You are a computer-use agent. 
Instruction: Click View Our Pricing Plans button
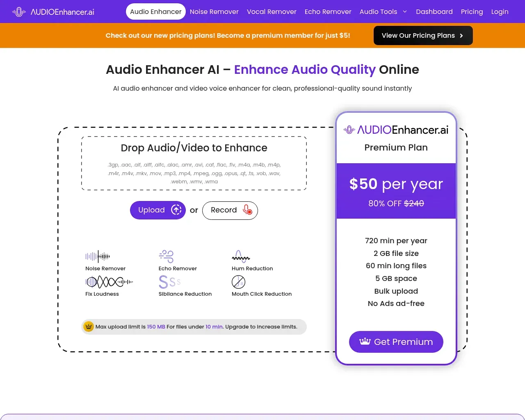[x=423, y=35]
